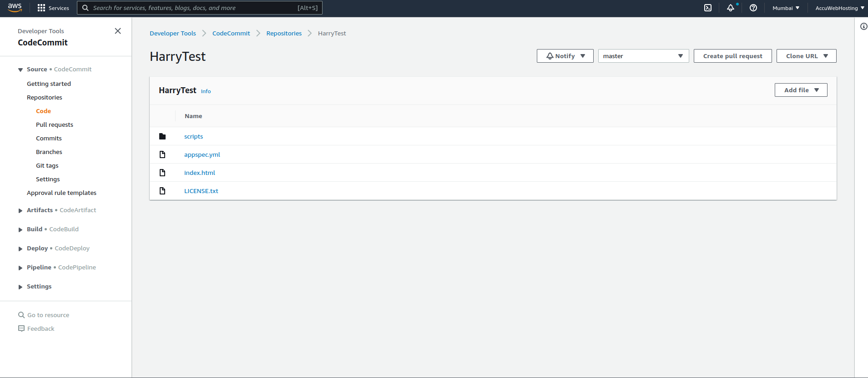Click the Go to resource search icon

pyautogui.click(x=21, y=315)
